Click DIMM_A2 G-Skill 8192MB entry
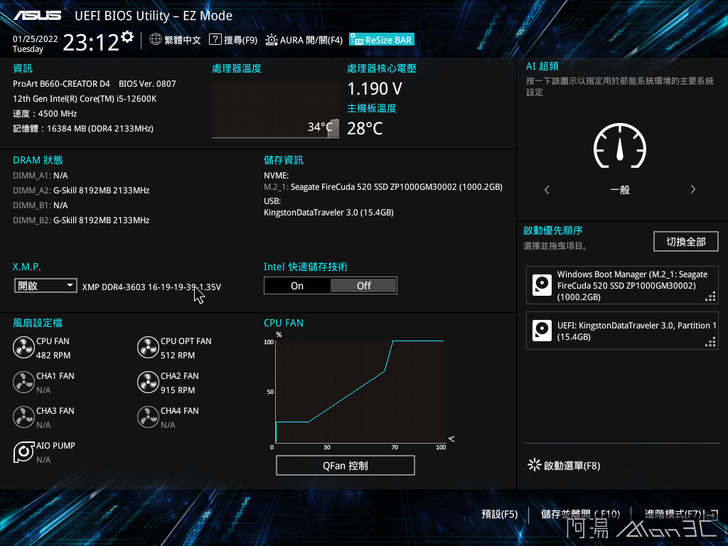The width and height of the screenshot is (728, 546). [81, 190]
